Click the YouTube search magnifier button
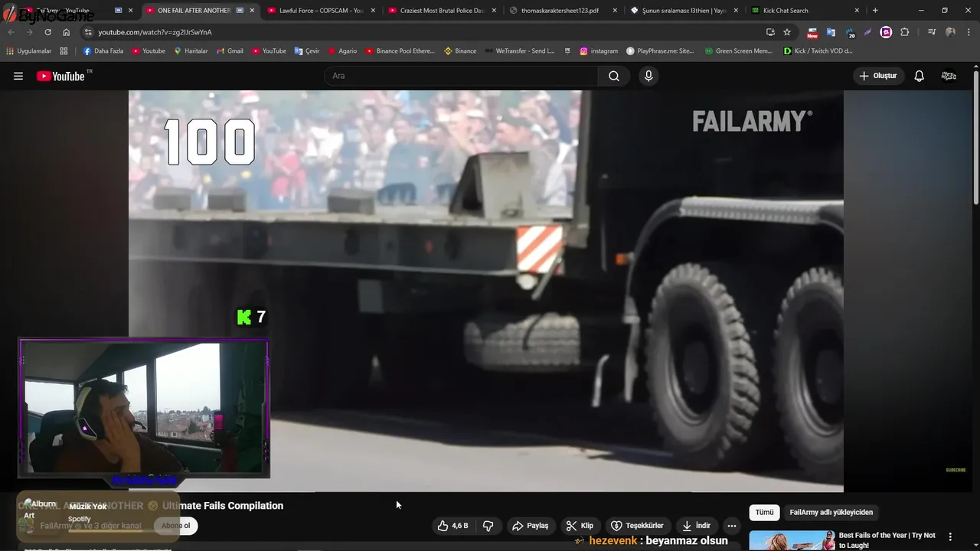This screenshot has width=980, height=551. pos(614,76)
